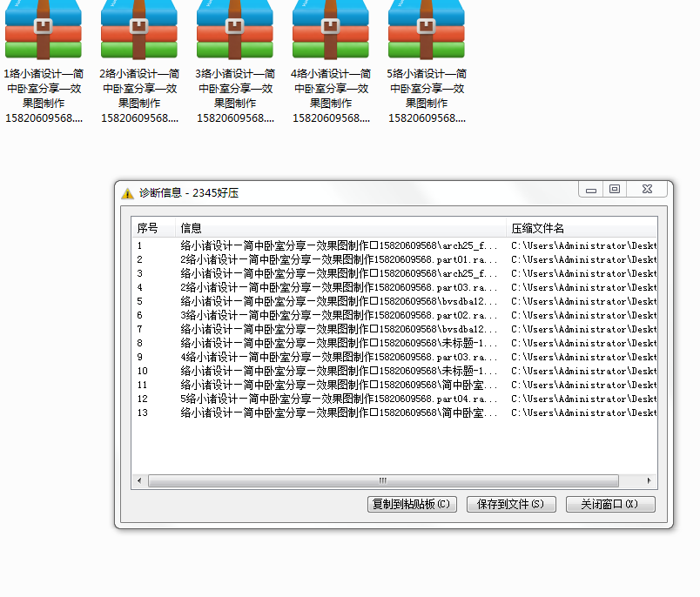
Task: Minimize the 诊断信息 dialog
Action: 591,190
